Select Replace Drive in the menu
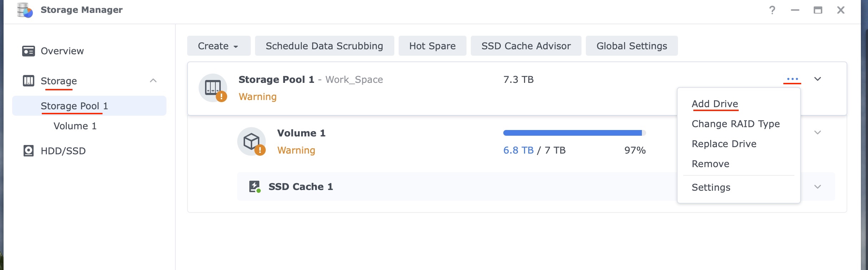Image resolution: width=868 pixels, height=270 pixels. point(724,144)
